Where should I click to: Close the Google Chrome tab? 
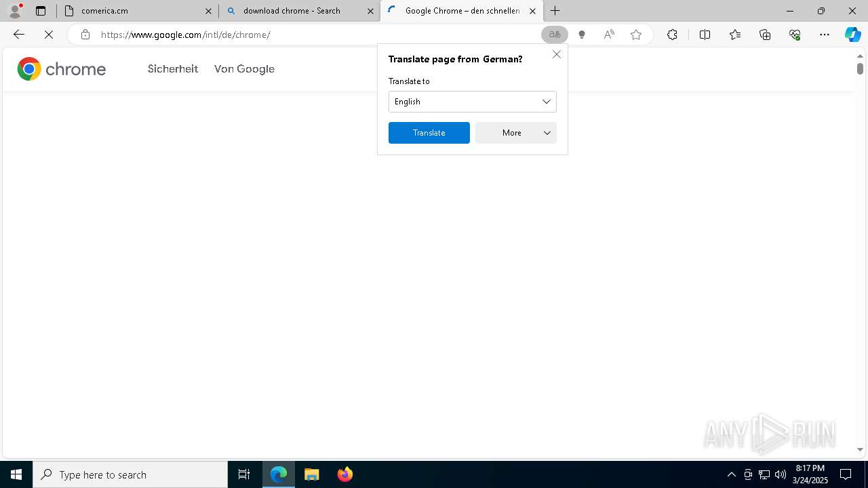532,11
